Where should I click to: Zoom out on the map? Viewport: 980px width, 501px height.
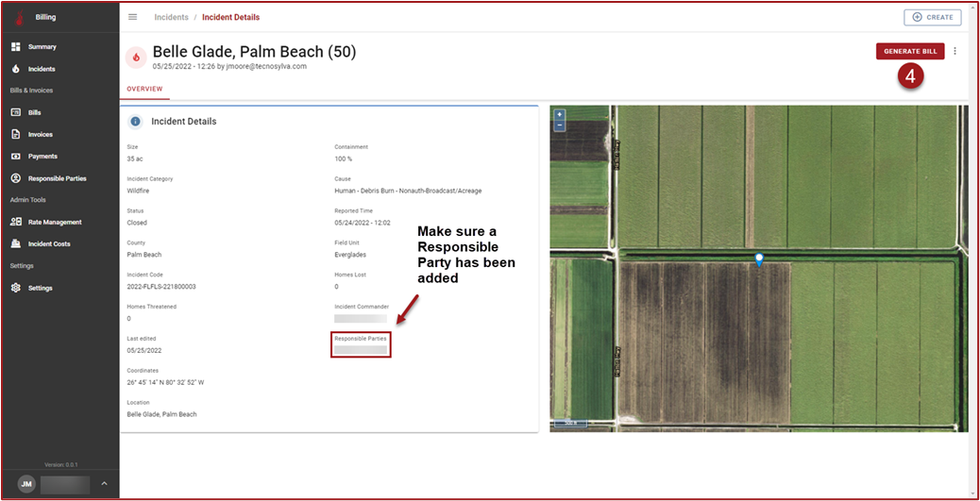pos(560,125)
